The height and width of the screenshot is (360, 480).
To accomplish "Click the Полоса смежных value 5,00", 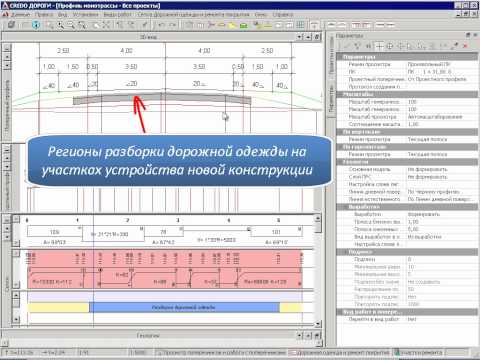I will point(413,229).
